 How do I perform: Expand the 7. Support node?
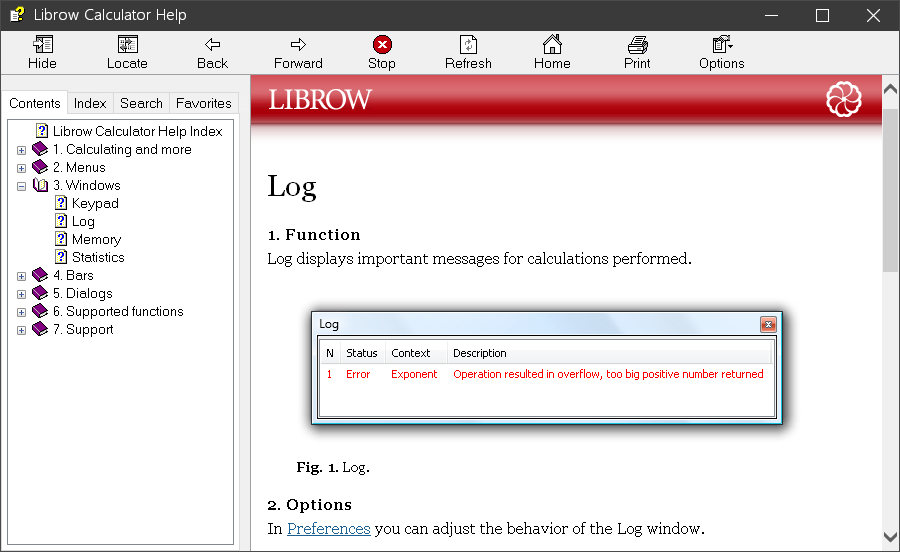click(21, 331)
